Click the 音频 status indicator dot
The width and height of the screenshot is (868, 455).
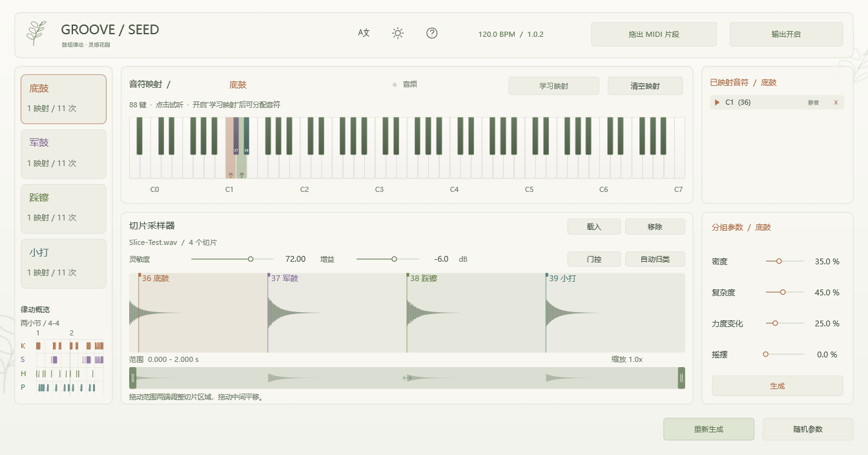click(395, 85)
